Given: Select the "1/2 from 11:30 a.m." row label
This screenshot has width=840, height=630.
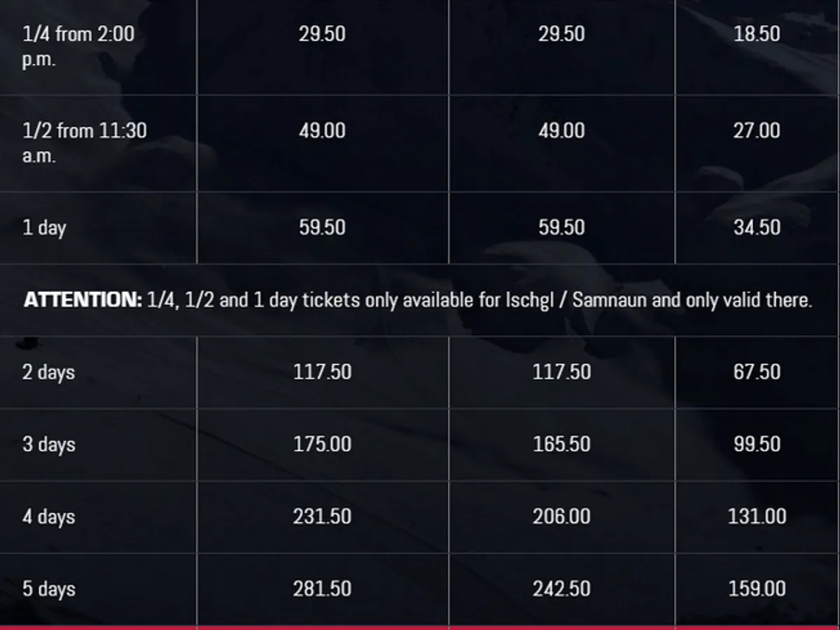Looking at the screenshot, I should tap(84, 143).
